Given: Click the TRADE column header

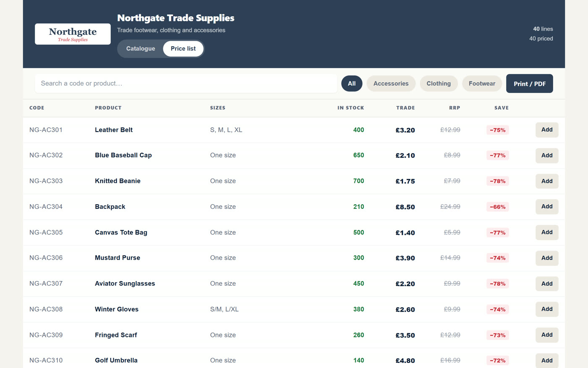Looking at the screenshot, I should [x=405, y=108].
